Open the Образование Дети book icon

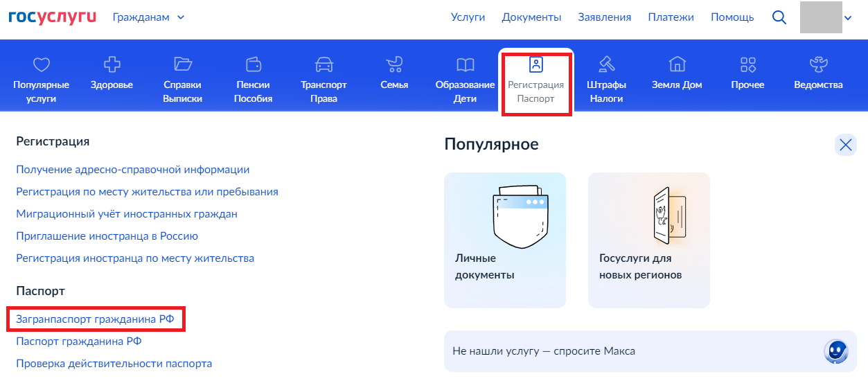pos(466,65)
